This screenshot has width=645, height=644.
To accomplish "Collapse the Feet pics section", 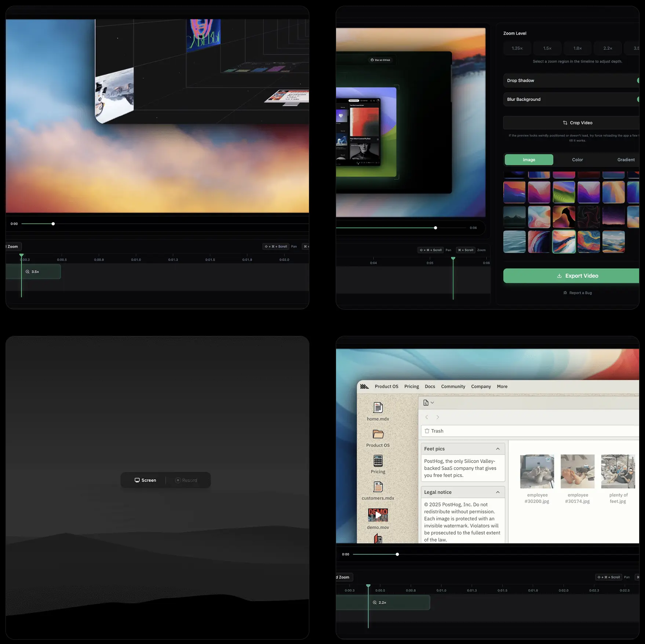I will [x=498, y=448].
